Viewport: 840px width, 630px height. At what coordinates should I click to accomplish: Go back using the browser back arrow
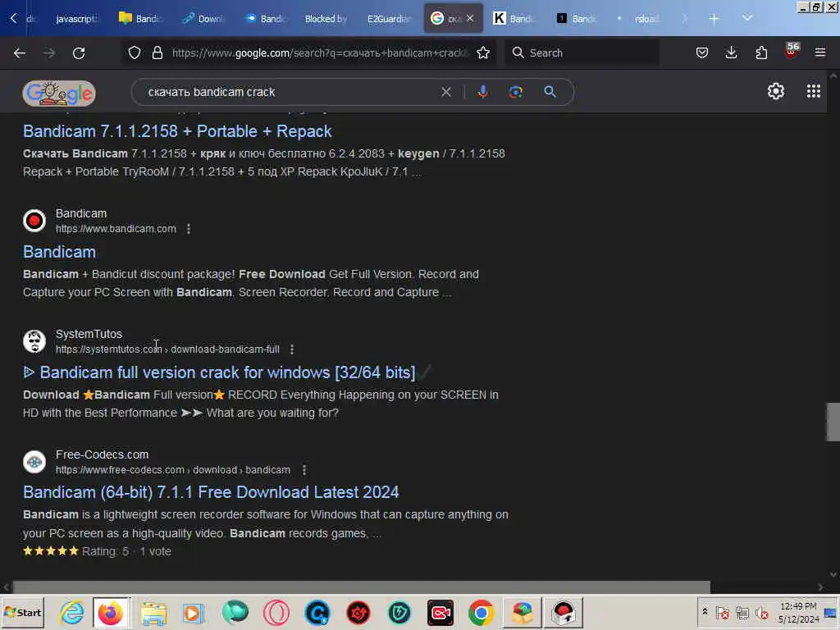(x=20, y=52)
